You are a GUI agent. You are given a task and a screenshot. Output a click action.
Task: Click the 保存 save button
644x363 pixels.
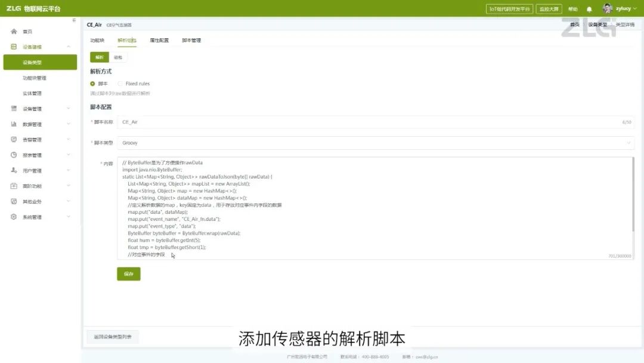(x=129, y=274)
